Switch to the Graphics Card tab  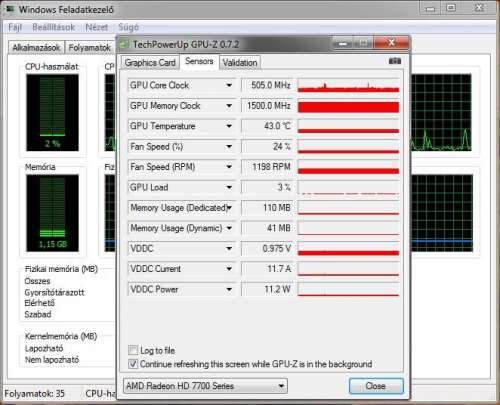click(x=150, y=63)
